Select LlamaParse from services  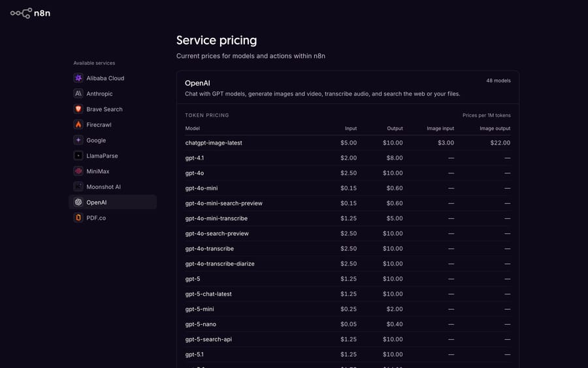tap(102, 156)
